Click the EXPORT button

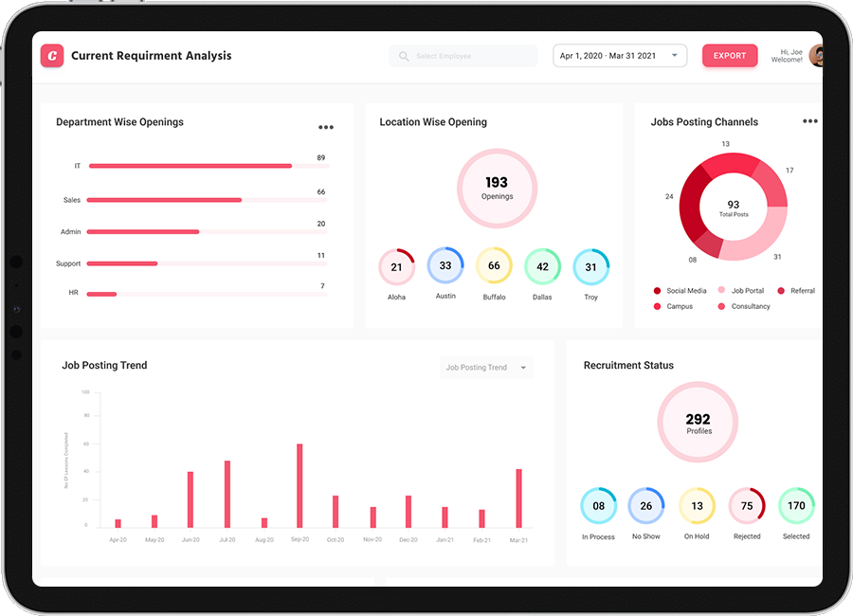point(730,56)
